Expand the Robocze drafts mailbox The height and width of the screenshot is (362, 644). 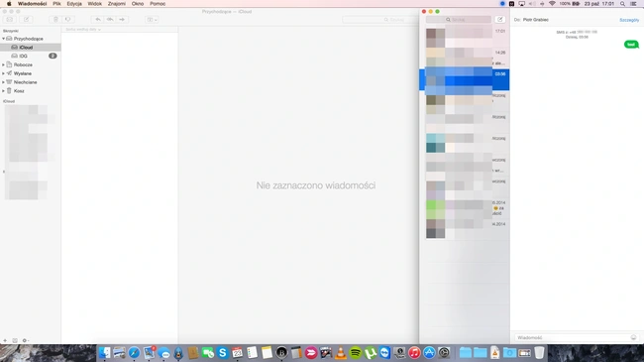click(3, 65)
